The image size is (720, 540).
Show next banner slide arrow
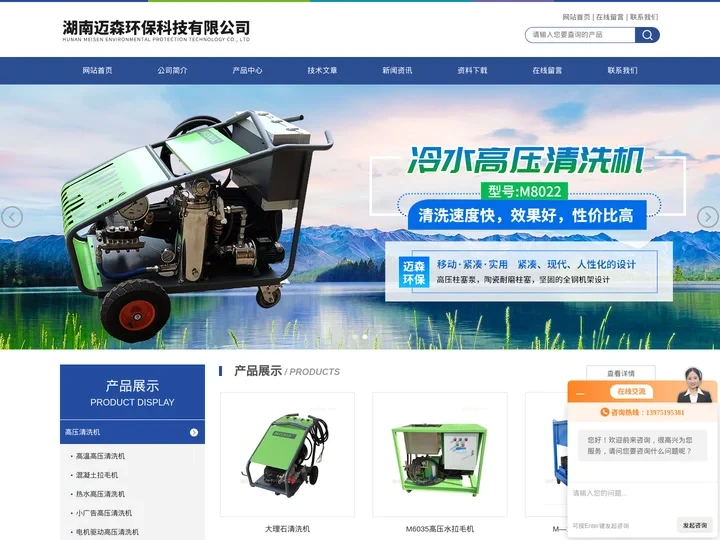pos(708,217)
